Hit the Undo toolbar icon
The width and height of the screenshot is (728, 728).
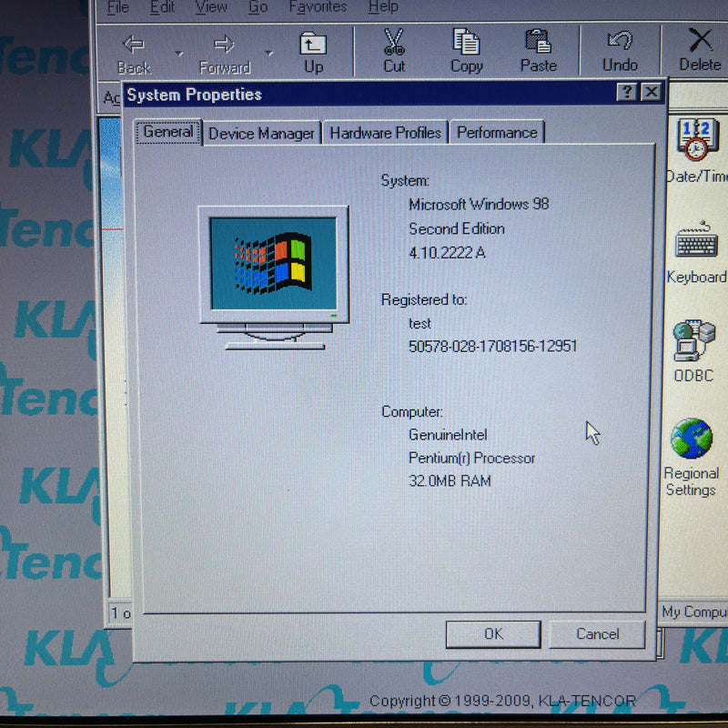(620, 44)
